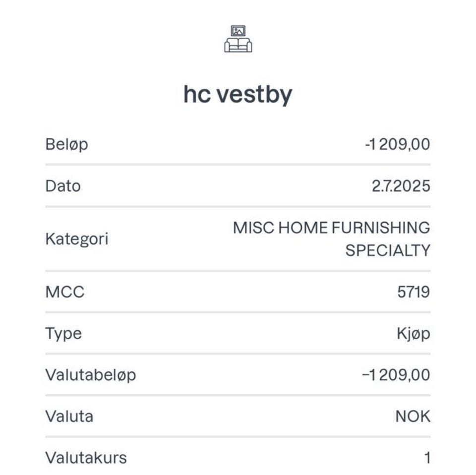Click the Valutabeløp value -1 209,00
Viewport: 476px width, 475px height.
click(x=396, y=375)
